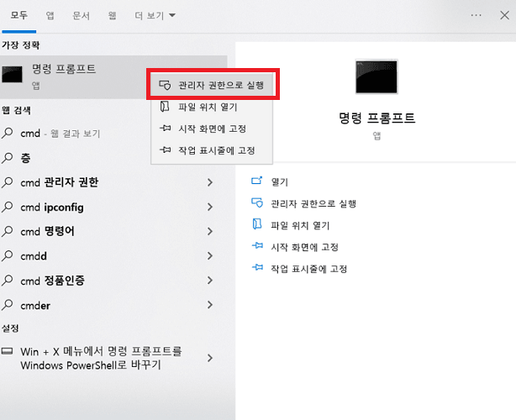This screenshot has width=516, height=420.
Task: Open the three-dot options menu
Action: coord(476,15)
